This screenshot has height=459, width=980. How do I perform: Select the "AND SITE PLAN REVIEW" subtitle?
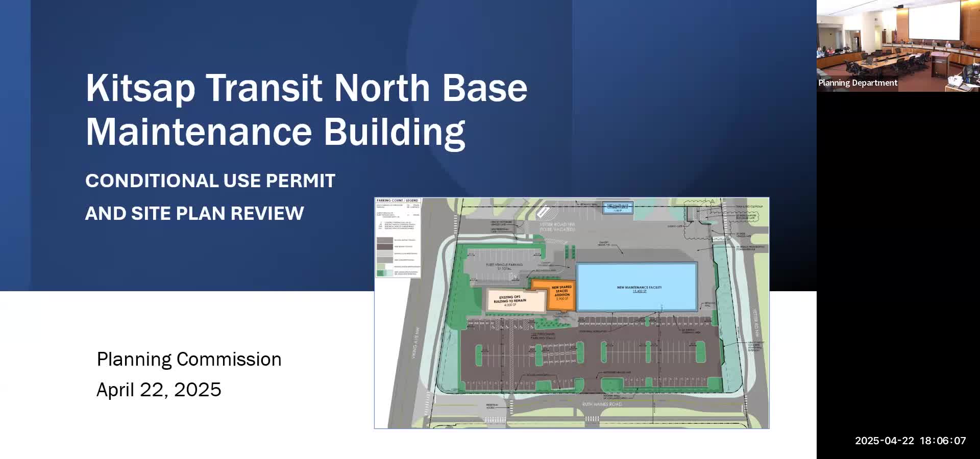point(194,213)
